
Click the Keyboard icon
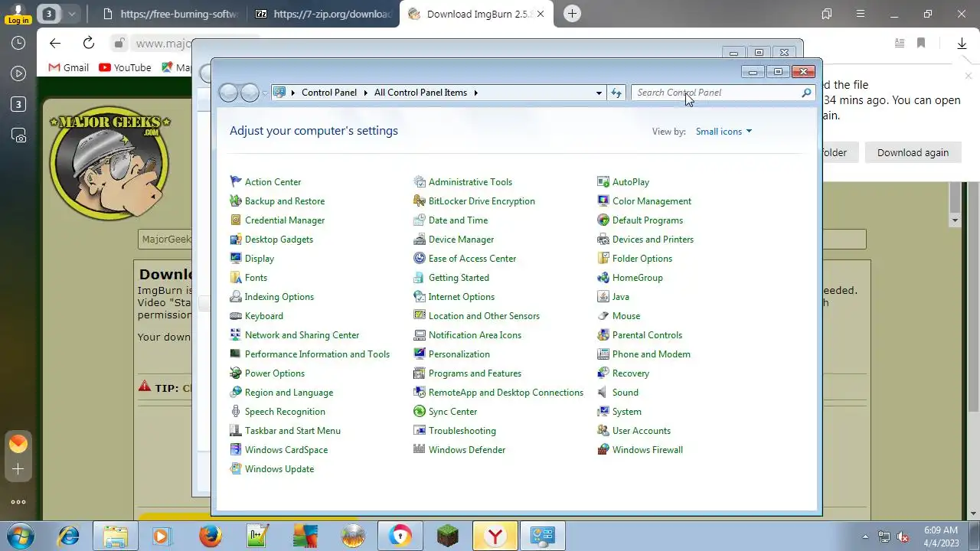click(x=236, y=316)
